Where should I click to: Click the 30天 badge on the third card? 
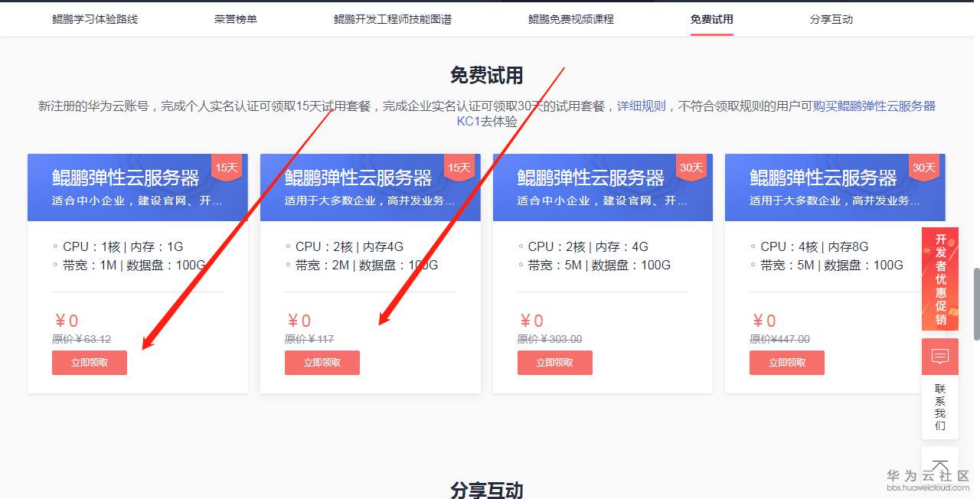pos(691,168)
